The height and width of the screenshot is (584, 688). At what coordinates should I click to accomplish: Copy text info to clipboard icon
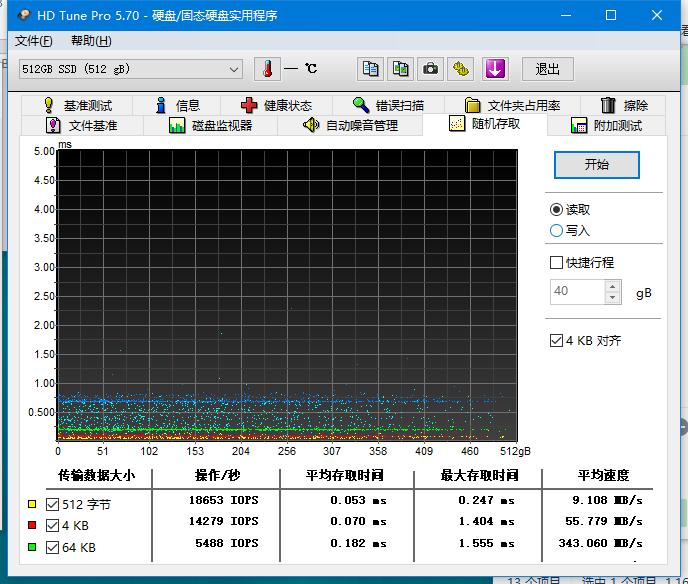[370, 69]
